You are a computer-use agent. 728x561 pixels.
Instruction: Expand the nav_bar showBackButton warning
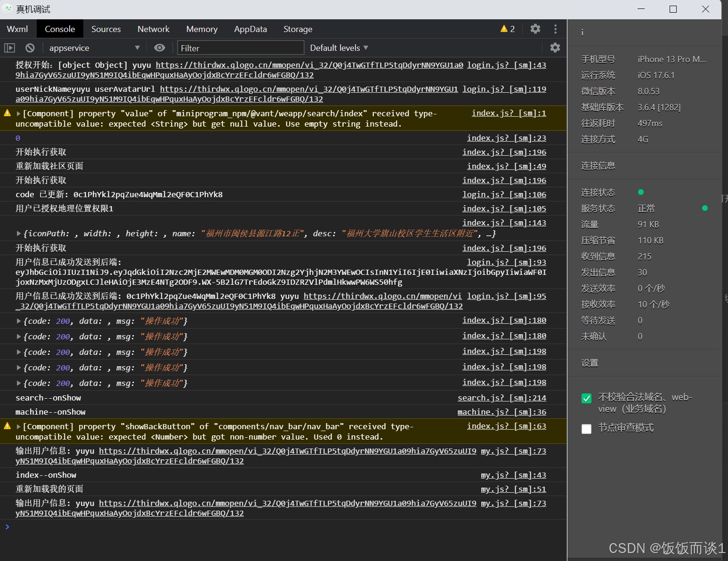click(19, 426)
